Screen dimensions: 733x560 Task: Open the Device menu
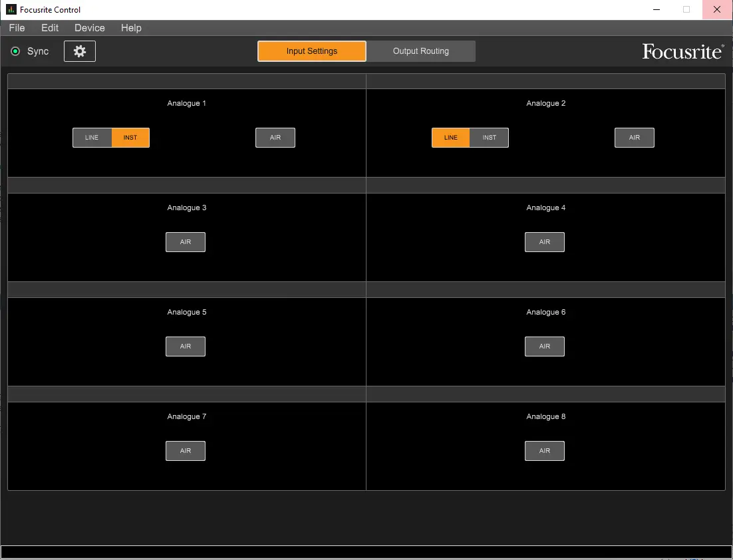(x=90, y=28)
